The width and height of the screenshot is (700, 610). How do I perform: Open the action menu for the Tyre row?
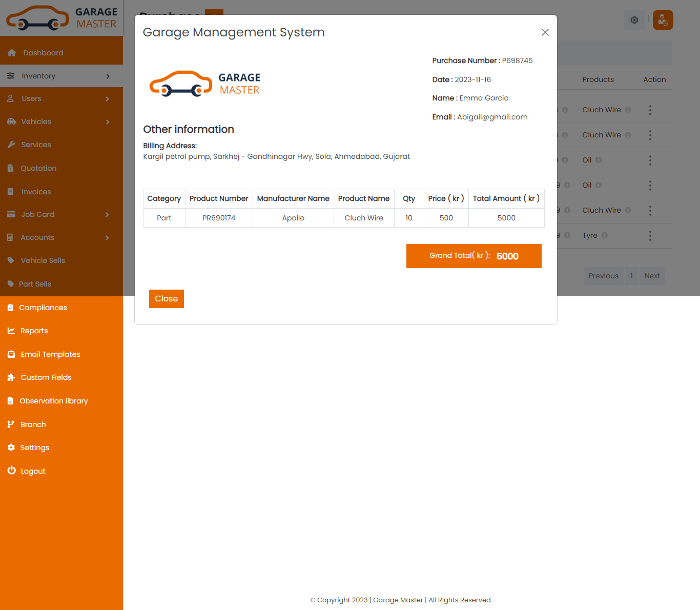[x=650, y=236]
